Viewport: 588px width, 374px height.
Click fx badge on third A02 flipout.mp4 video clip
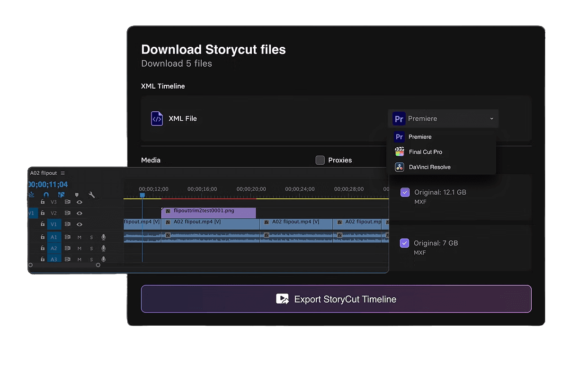click(x=339, y=222)
